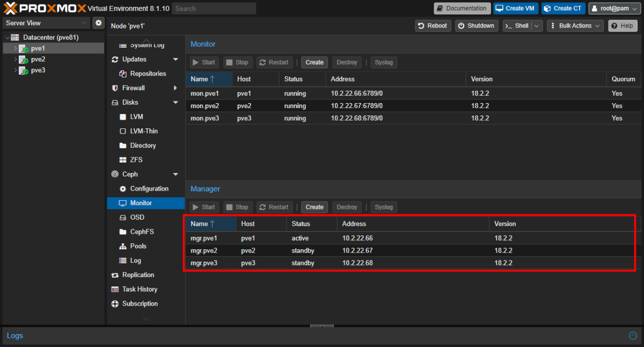Click the OSD drive icon
644x347 pixels.
(x=123, y=218)
